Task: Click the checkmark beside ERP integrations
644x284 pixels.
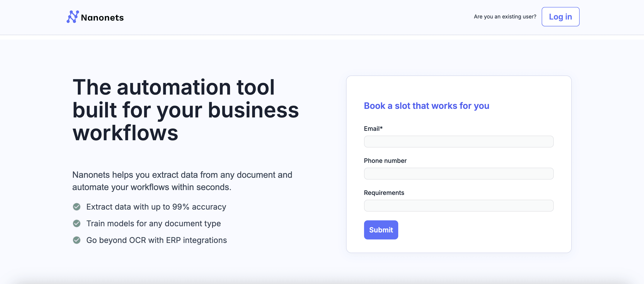Action: click(x=77, y=240)
